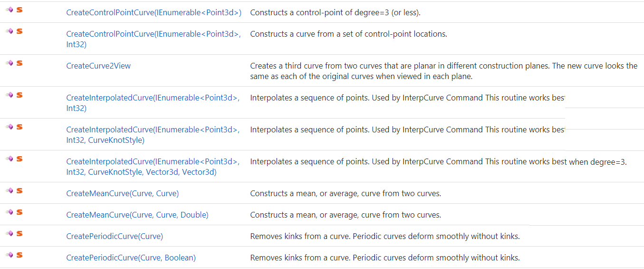The image size is (644, 269).
Task: Click static 'S' icon for CreateControlPointCurve with Int32
Action: [19, 31]
